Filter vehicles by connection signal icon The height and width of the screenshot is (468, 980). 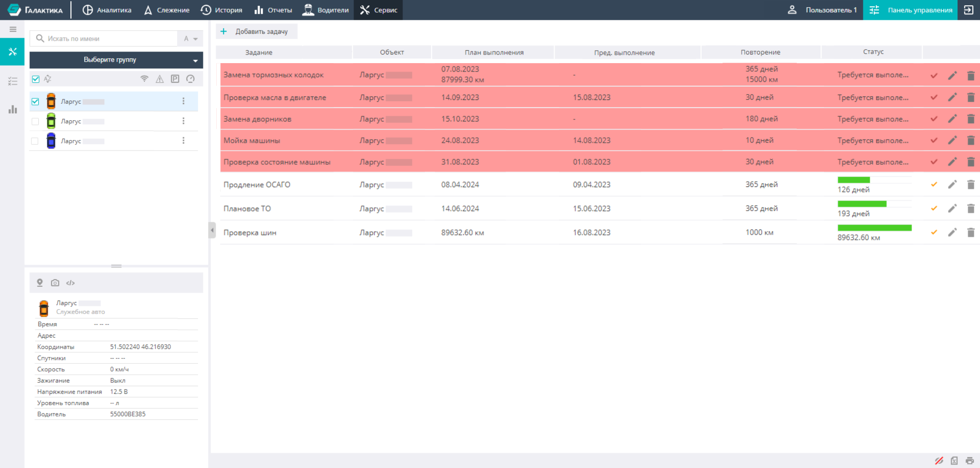click(145, 79)
